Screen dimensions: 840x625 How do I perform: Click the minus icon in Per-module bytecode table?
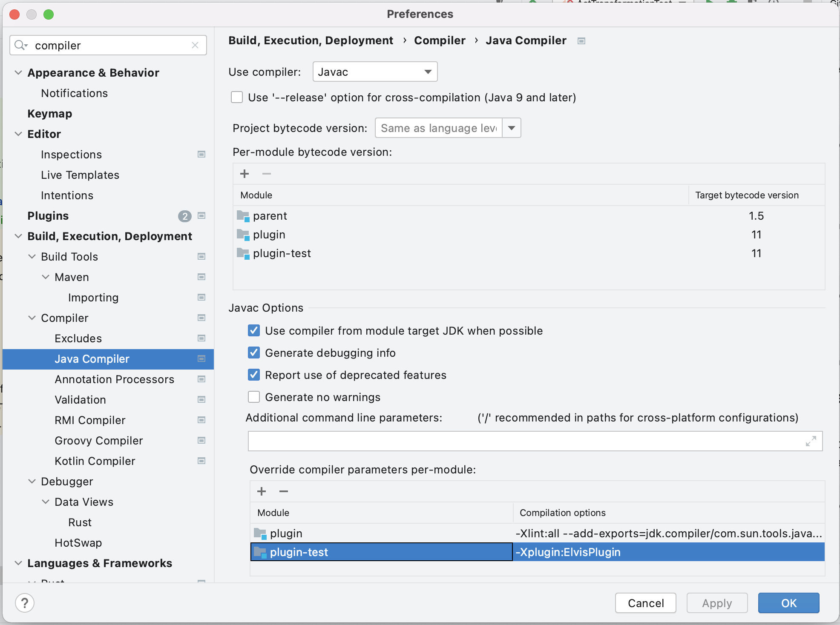pos(267,174)
